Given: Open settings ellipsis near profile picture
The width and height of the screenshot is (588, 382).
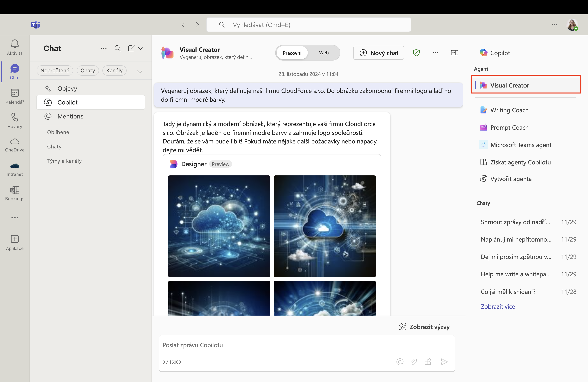Looking at the screenshot, I should tap(554, 24).
